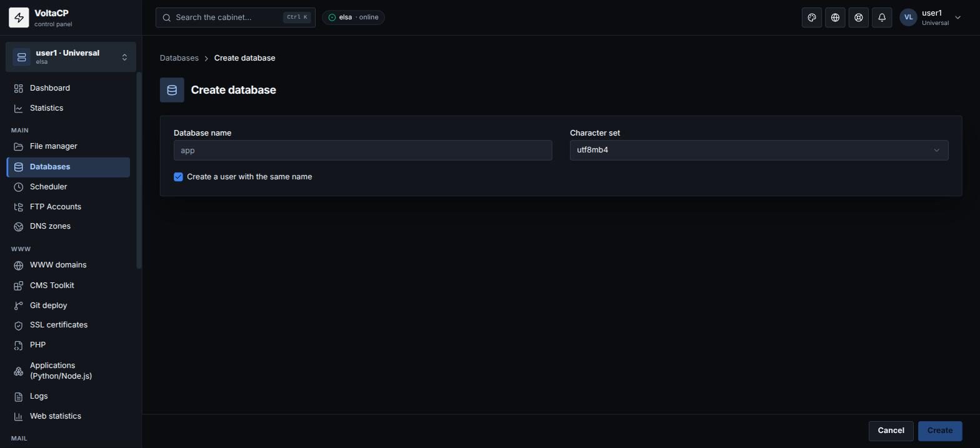This screenshot has height=448, width=980.
Task: Open notifications bell
Action: point(882,17)
